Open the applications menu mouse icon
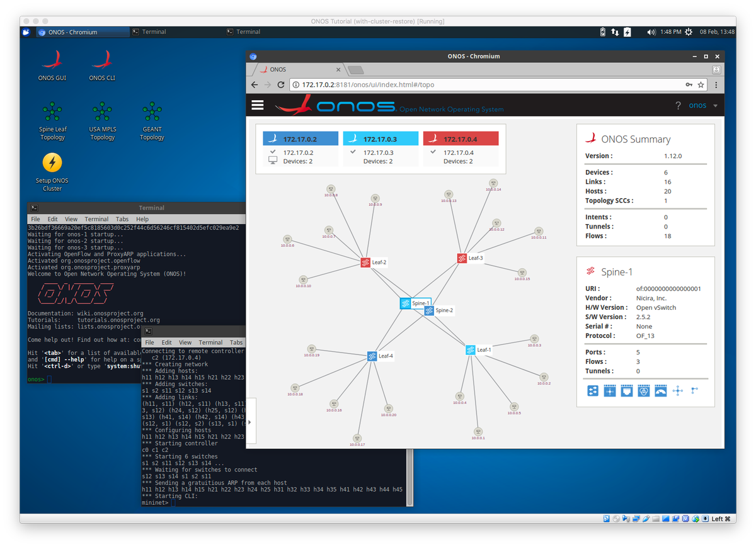Viewport: 756px width, 547px height. tap(26, 31)
